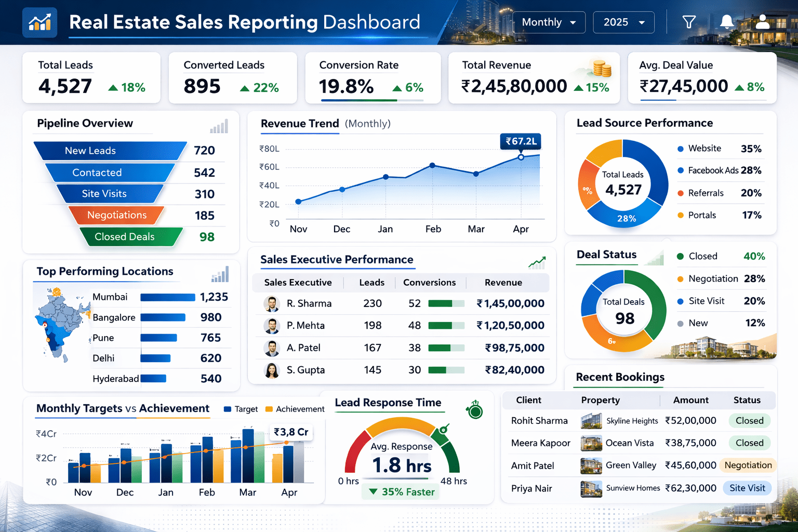
Task: Click the notification bell icon
Action: [x=726, y=22]
